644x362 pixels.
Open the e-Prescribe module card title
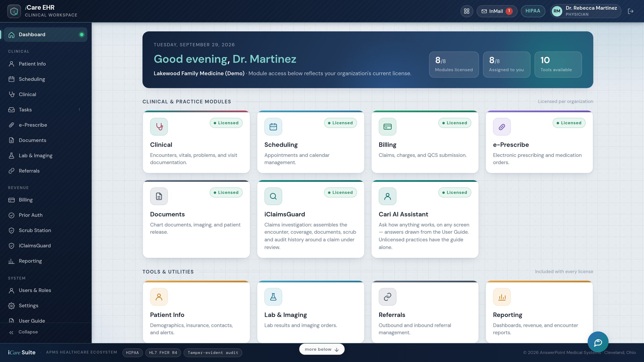[x=511, y=145]
